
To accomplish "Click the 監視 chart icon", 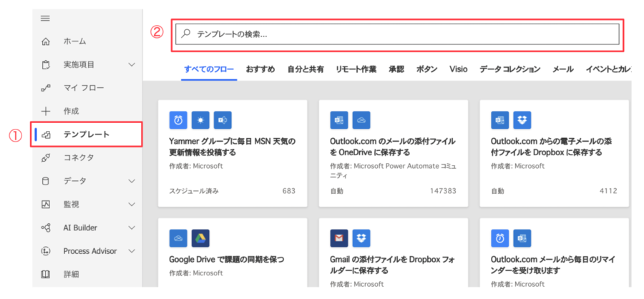I will [46, 204].
